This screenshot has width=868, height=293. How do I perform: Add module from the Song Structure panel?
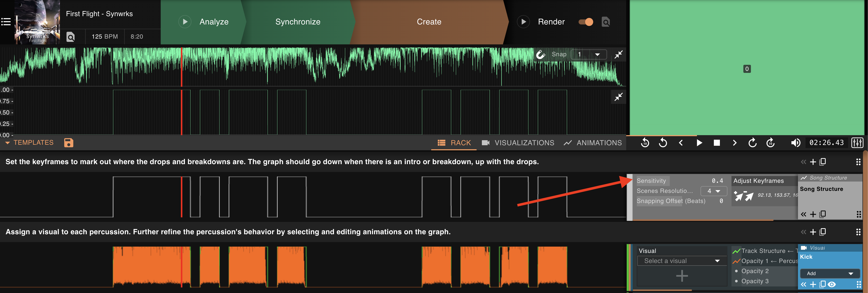(x=813, y=215)
